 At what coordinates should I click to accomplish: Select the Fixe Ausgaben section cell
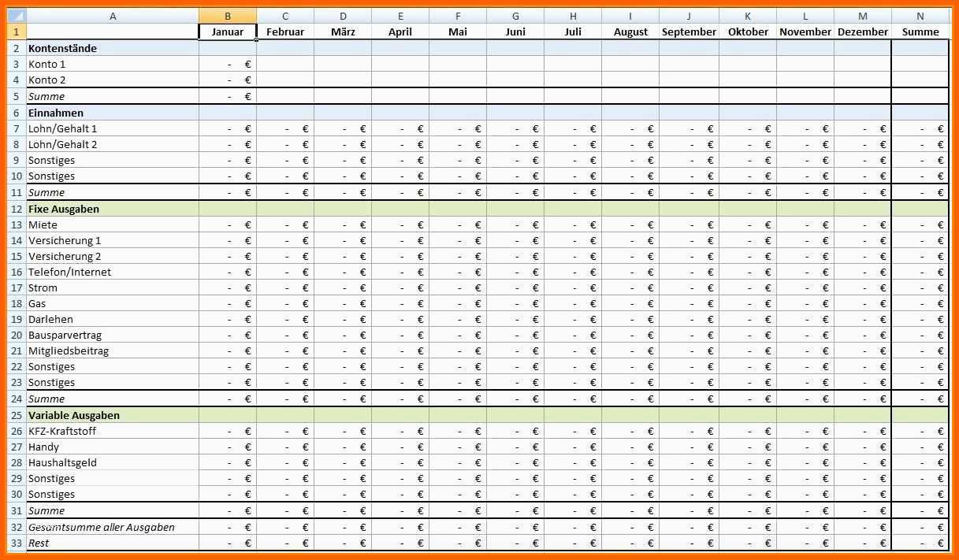(113, 209)
